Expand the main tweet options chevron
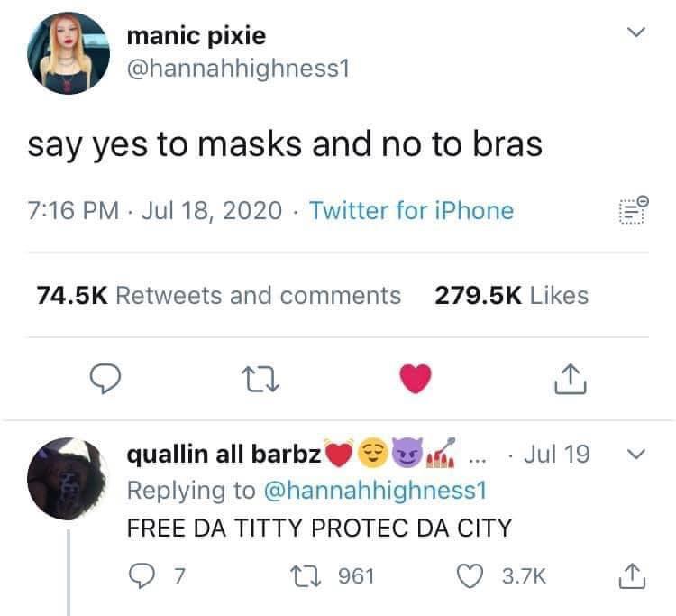676x616 pixels. tap(636, 32)
